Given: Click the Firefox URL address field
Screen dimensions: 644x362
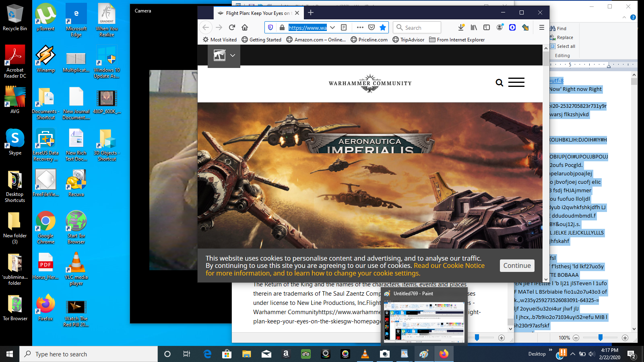Looking at the screenshot, I should (x=308, y=27).
